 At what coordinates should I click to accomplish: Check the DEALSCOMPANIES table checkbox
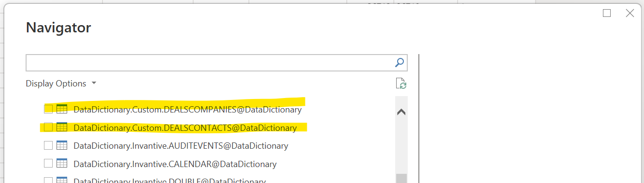48,109
